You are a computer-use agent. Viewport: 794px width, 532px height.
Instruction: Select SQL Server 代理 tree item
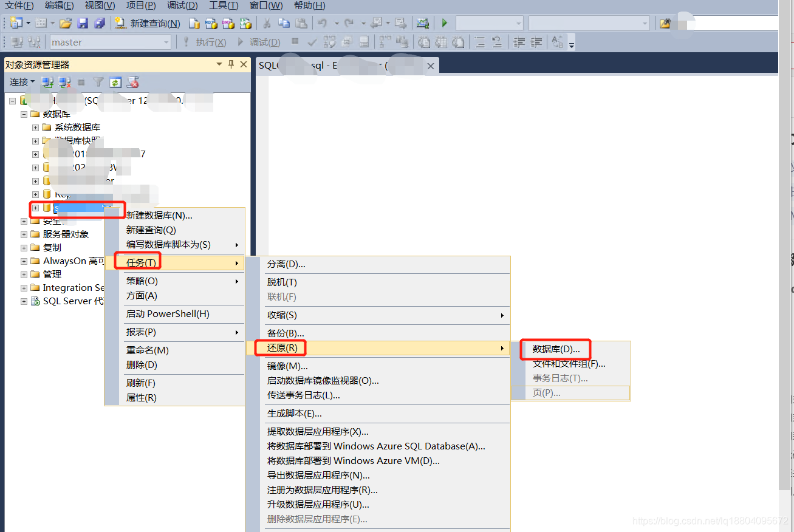click(73, 301)
